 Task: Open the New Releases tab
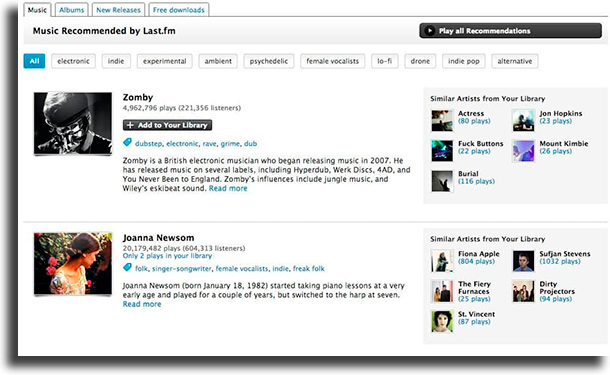point(118,10)
